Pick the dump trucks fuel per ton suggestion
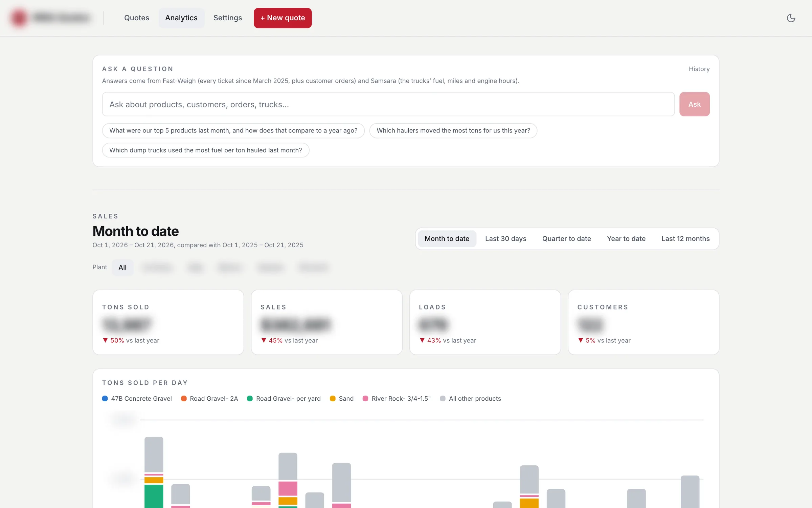The image size is (812, 508). [x=206, y=150]
